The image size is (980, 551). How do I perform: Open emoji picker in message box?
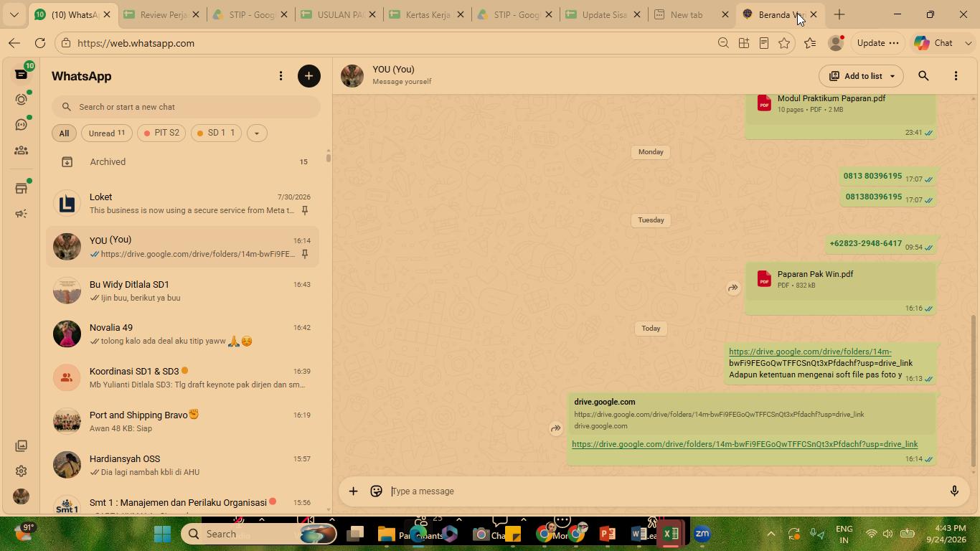tap(376, 491)
